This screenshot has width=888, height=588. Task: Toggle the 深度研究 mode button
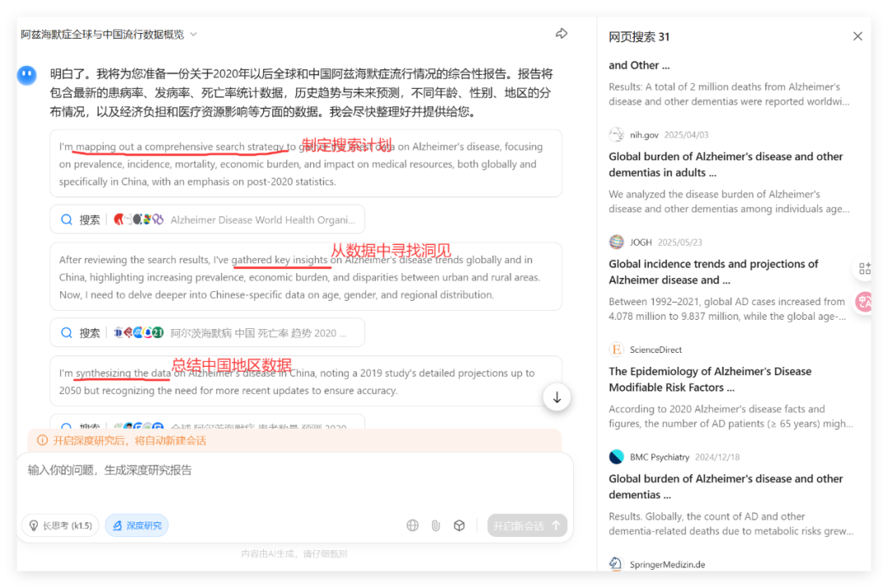(x=137, y=525)
